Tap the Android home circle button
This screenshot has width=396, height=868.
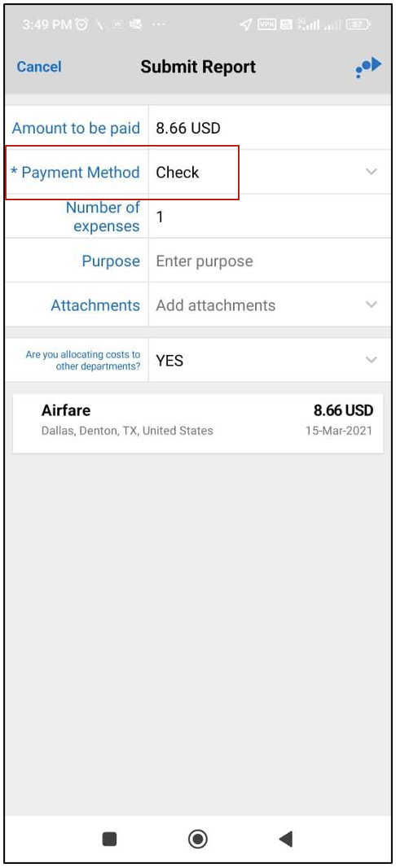(198, 839)
